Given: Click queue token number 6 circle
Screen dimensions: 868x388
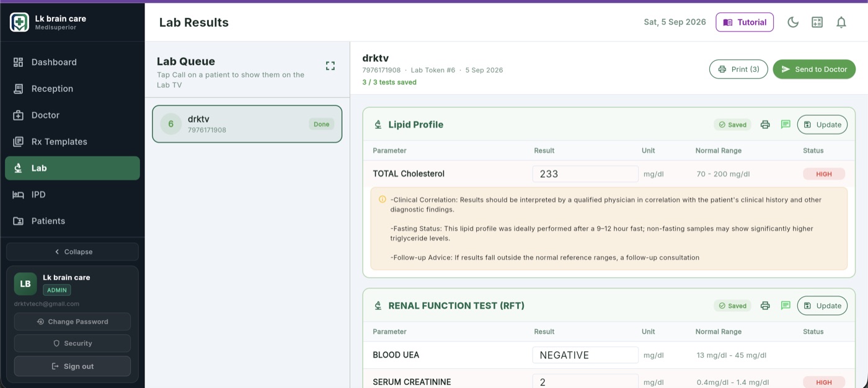Looking at the screenshot, I should [x=171, y=124].
